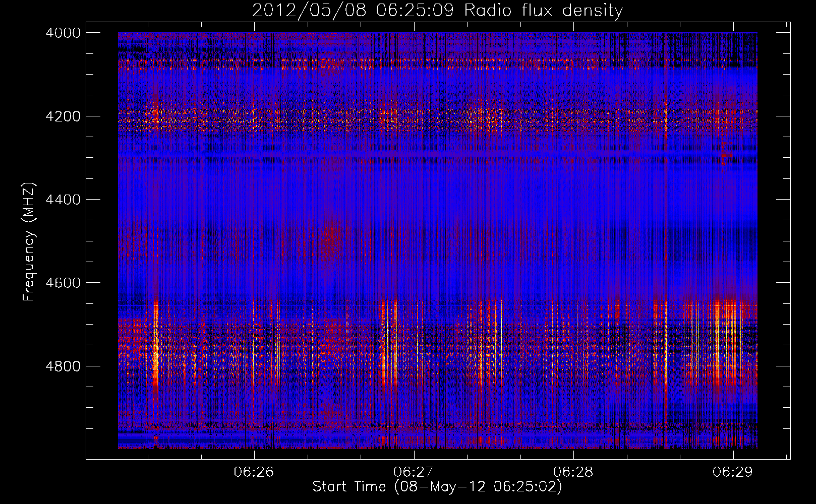Image resolution: width=816 pixels, height=504 pixels.
Task: Click the 4200 frequency axis label
Action: (x=63, y=116)
